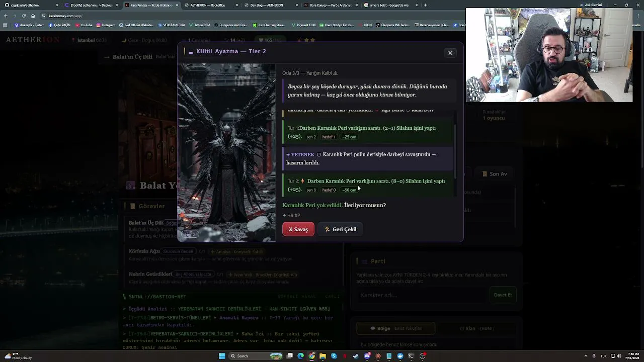Open the Terminal from the taskbar
This screenshot has height=362, width=644.
(411, 356)
